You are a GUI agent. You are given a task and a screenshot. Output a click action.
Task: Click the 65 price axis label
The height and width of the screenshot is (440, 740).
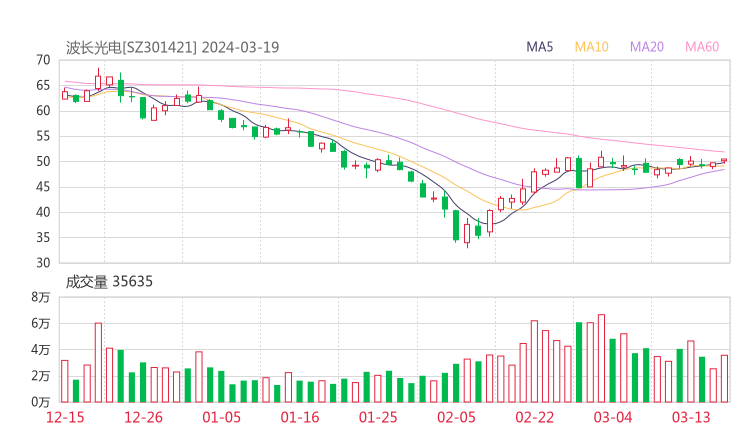pos(43,85)
